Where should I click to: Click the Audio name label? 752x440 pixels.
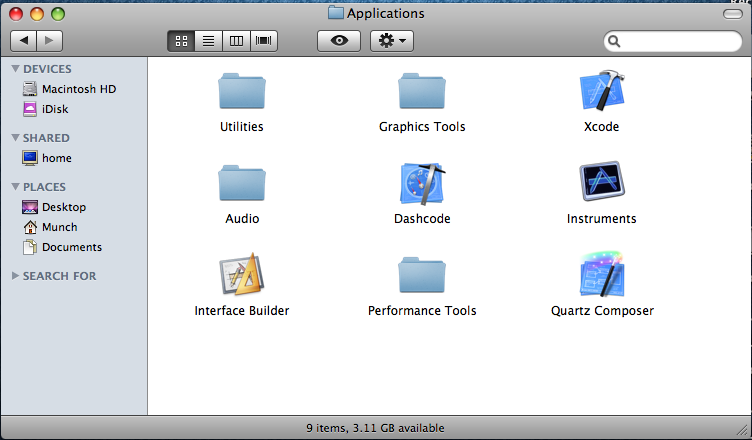[x=242, y=219]
